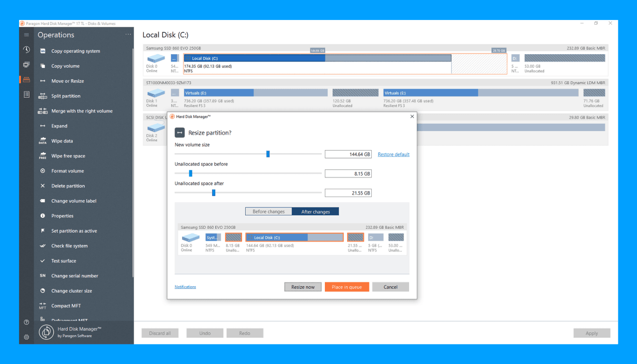Image resolution: width=637 pixels, height=364 pixels.
Task: Click the Format volume icon
Action: click(43, 171)
